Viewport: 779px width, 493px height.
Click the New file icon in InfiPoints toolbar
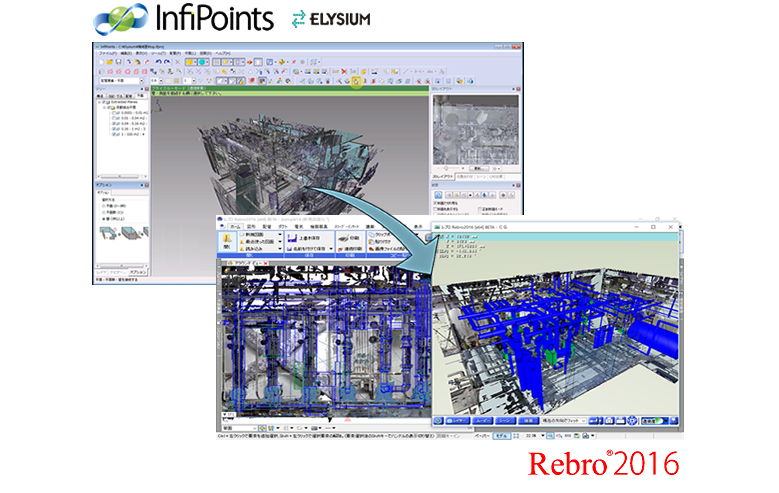tap(101, 62)
